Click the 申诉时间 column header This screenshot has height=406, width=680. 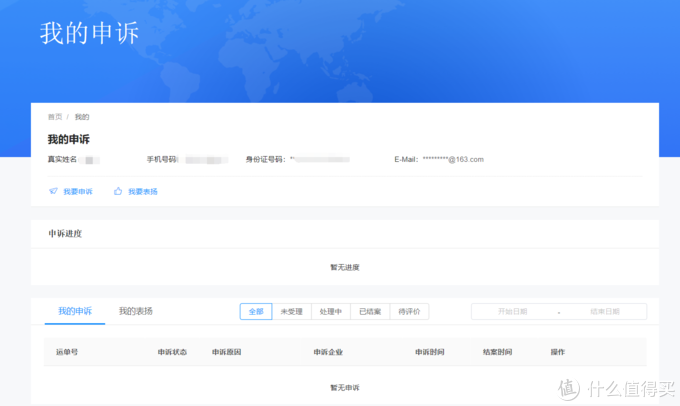point(429,352)
